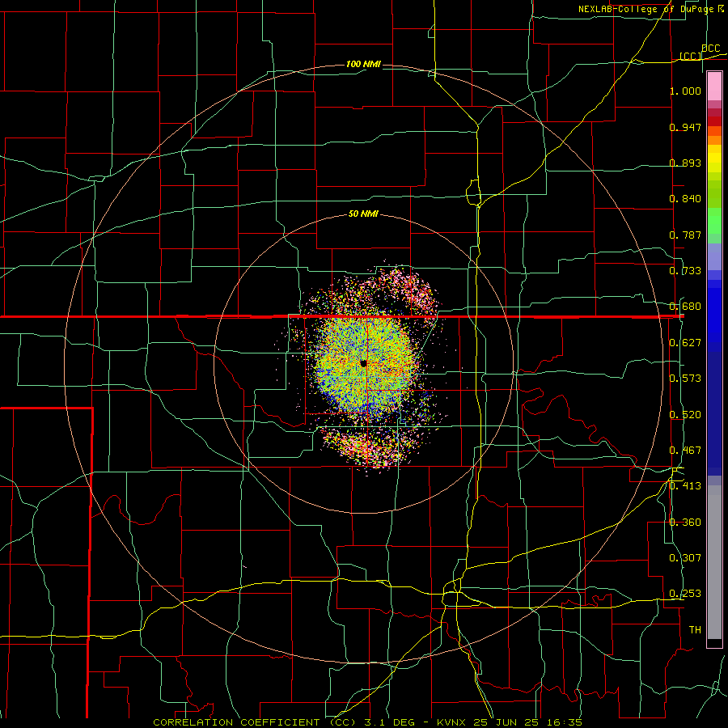Click the 0.947 scale value
This screenshot has width=728, height=728.
[x=685, y=127]
